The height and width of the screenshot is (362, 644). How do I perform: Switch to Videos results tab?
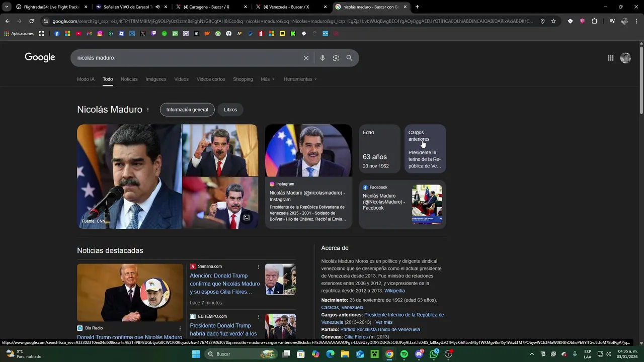[181, 79]
